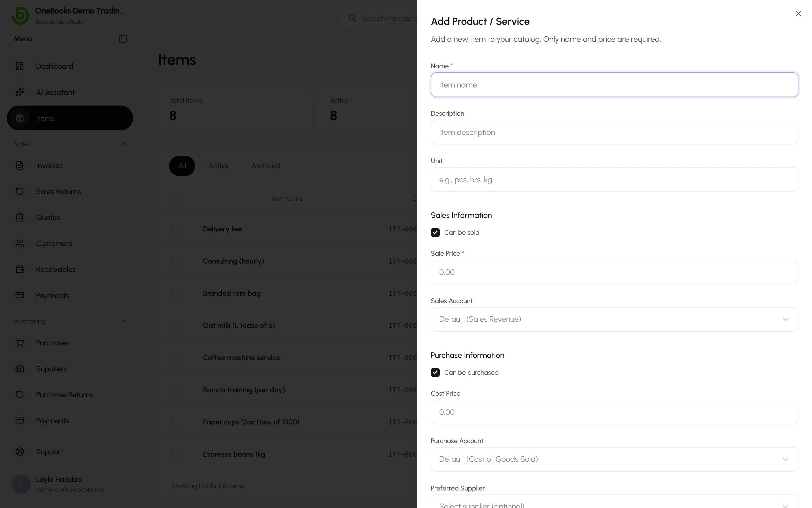The image size is (812, 508).
Task: Click Layla Haddad's avatar
Action: (x=21, y=484)
